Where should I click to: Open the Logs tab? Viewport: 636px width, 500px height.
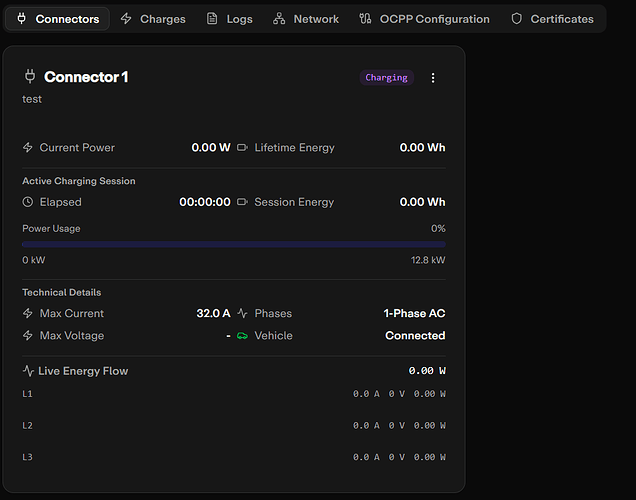(x=229, y=19)
